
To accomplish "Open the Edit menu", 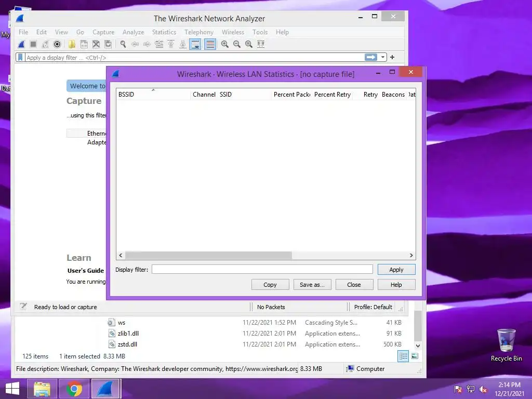I will pyautogui.click(x=42, y=32).
